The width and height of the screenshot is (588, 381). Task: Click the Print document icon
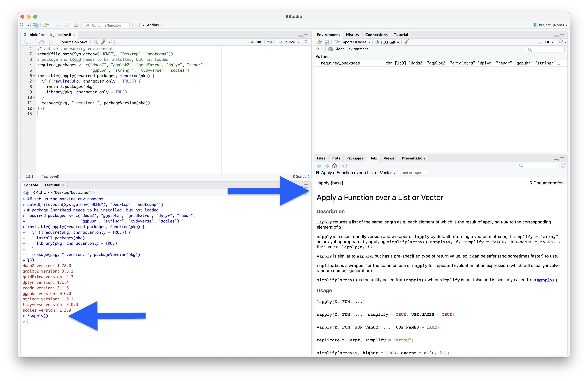pos(76,25)
